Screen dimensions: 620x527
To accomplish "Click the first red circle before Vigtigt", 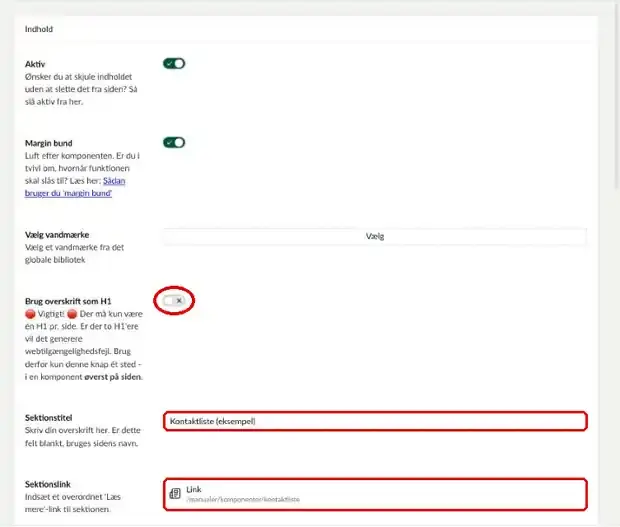I will click(30, 314).
